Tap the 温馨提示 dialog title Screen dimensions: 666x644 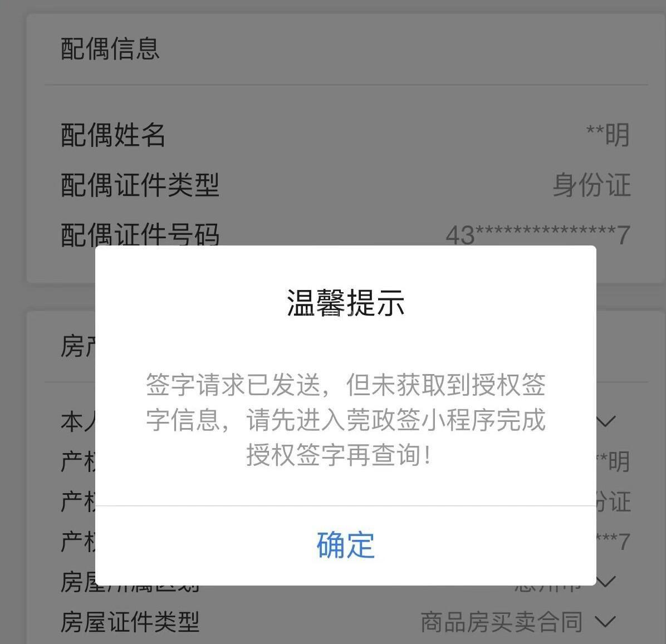pyautogui.click(x=345, y=303)
